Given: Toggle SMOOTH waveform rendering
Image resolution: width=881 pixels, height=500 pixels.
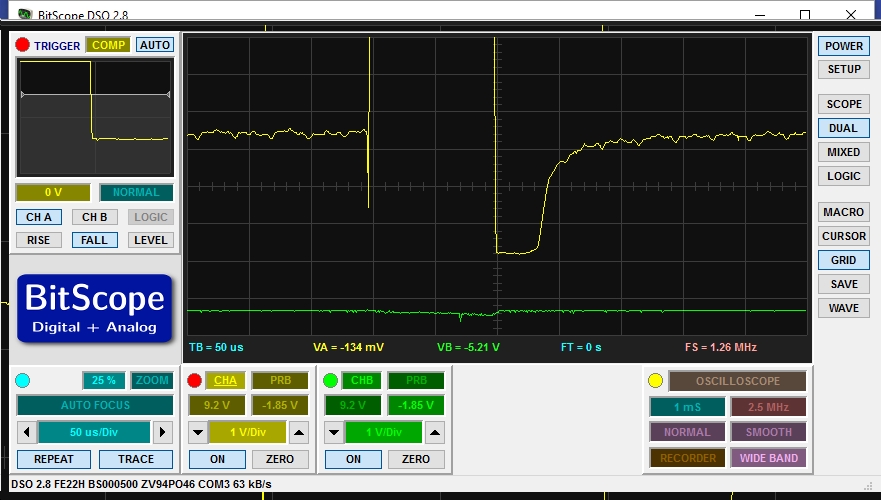Looking at the screenshot, I should (x=768, y=432).
